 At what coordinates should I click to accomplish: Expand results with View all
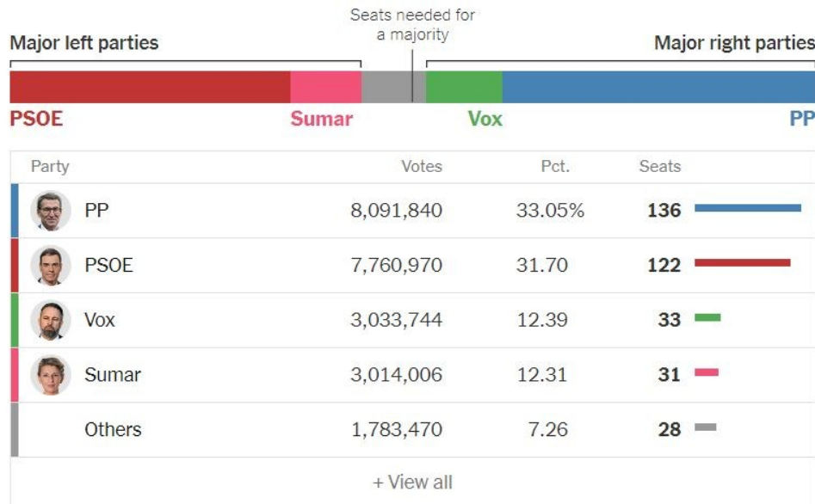tap(412, 482)
